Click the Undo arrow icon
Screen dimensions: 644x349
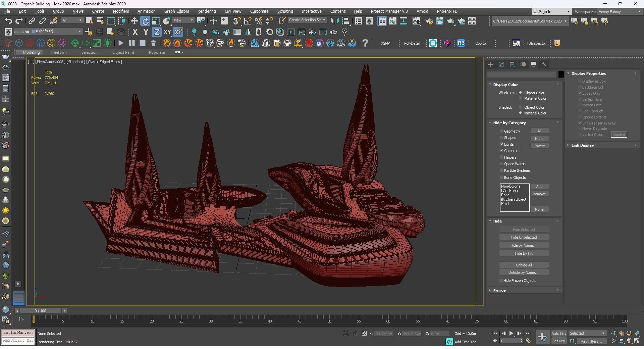click(8, 21)
